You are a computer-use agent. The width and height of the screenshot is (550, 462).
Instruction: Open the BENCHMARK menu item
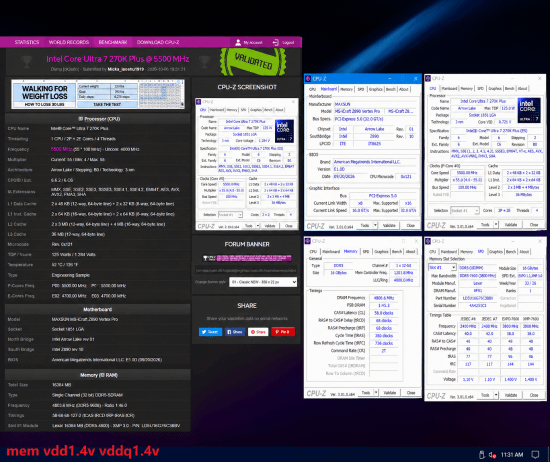(113, 42)
